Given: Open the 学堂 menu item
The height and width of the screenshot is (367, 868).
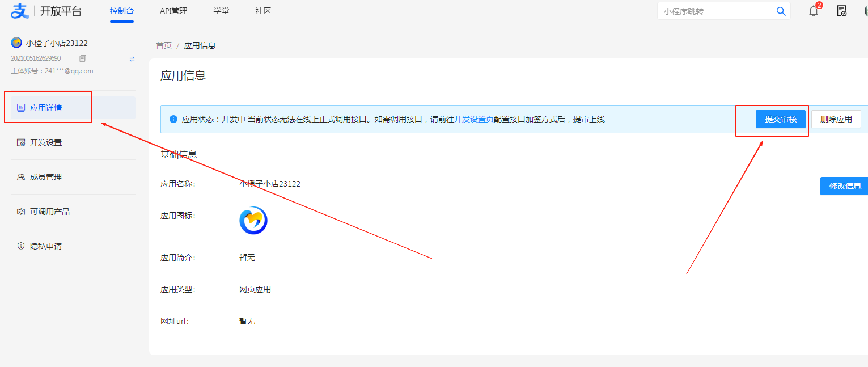Looking at the screenshot, I should [x=221, y=10].
